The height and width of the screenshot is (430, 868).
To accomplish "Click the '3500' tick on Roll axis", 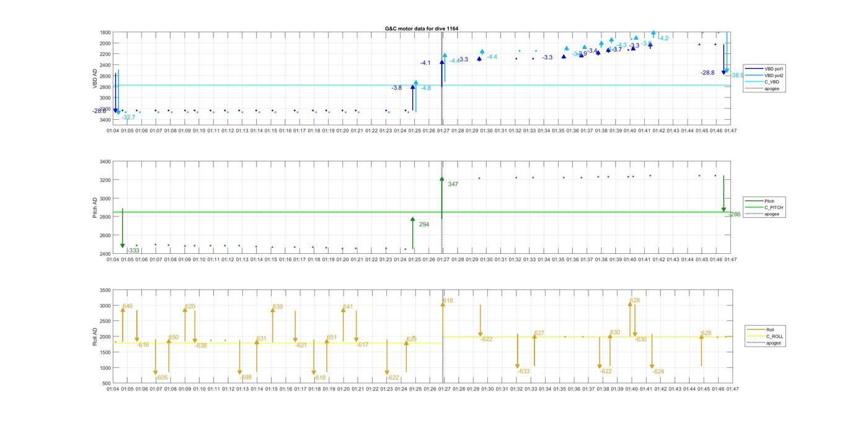I will 105,290.
